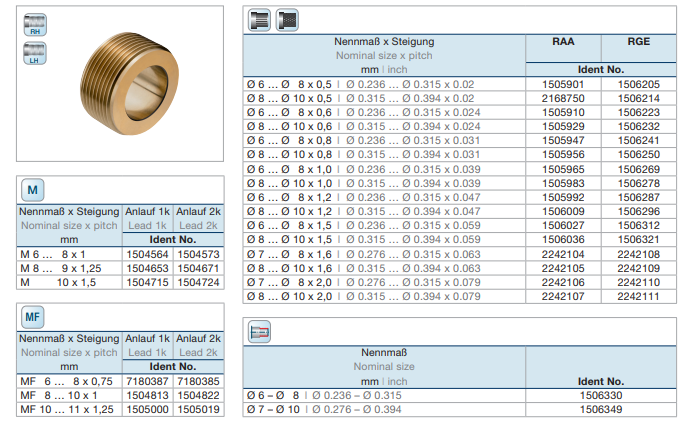Select ident number 2242104
The height and width of the screenshot is (429, 699).
pyautogui.click(x=563, y=254)
